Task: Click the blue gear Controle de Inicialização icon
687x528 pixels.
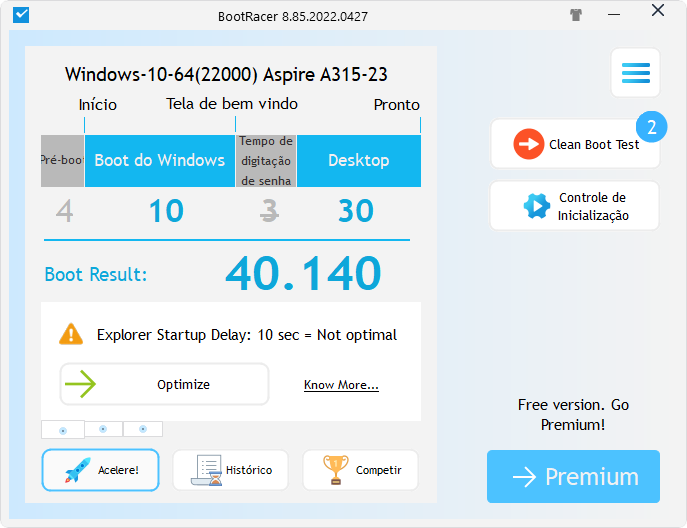Action: [x=536, y=206]
